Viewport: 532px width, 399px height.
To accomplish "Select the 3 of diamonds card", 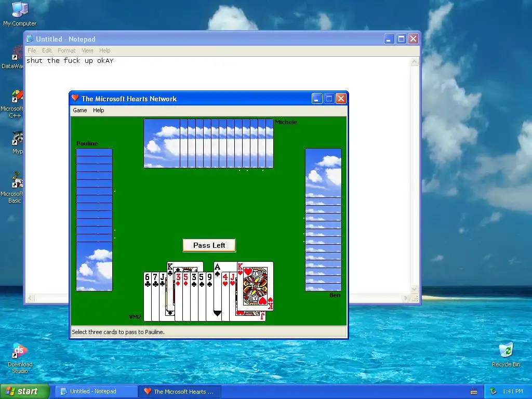I will [x=179, y=297].
